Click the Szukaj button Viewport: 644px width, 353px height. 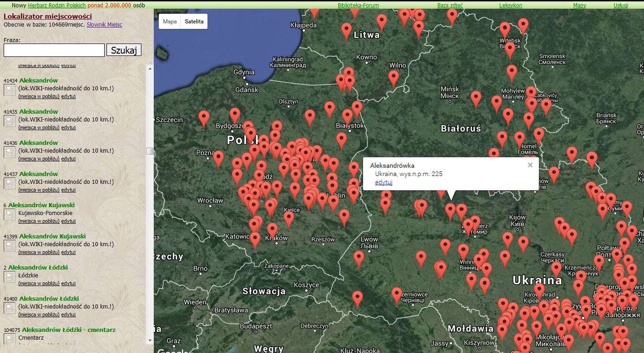tap(124, 50)
